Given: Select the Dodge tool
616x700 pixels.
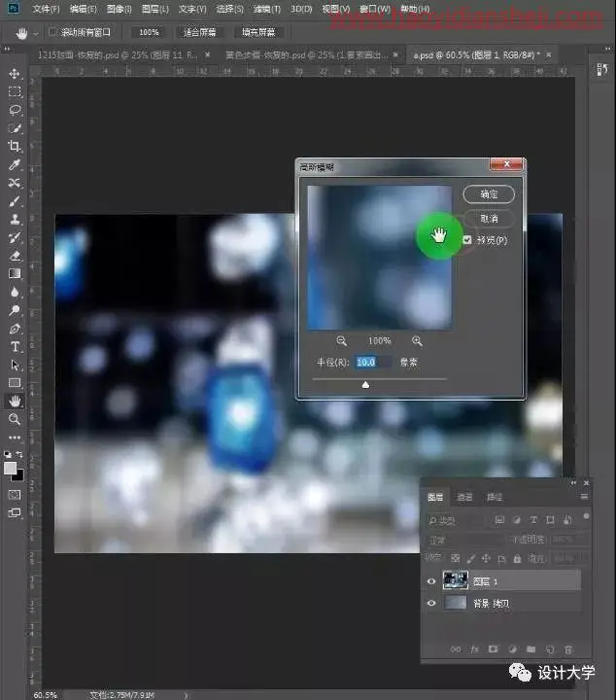Looking at the screenshot, I should tap(15, 310).
